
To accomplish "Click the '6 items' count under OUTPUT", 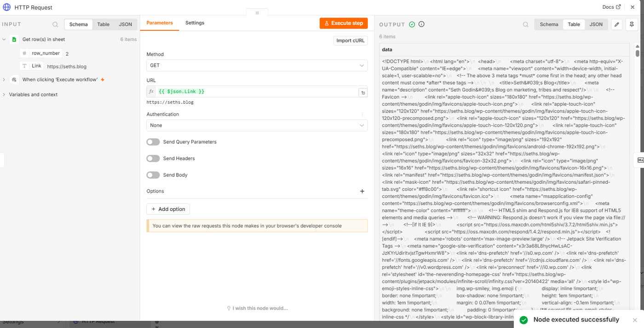I will tap(387, 37).
